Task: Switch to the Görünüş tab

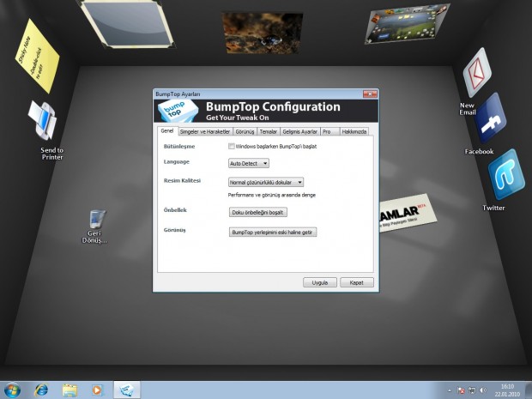Action: (x=245, y=131)
